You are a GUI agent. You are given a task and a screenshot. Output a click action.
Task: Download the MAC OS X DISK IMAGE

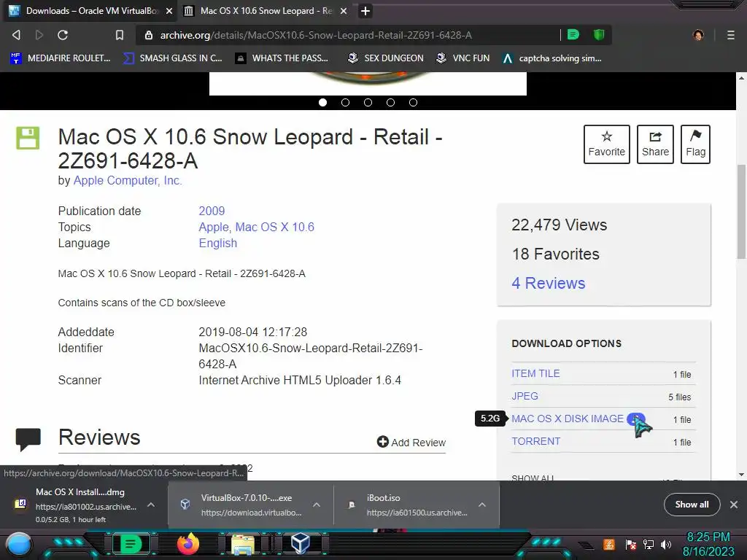568,419
